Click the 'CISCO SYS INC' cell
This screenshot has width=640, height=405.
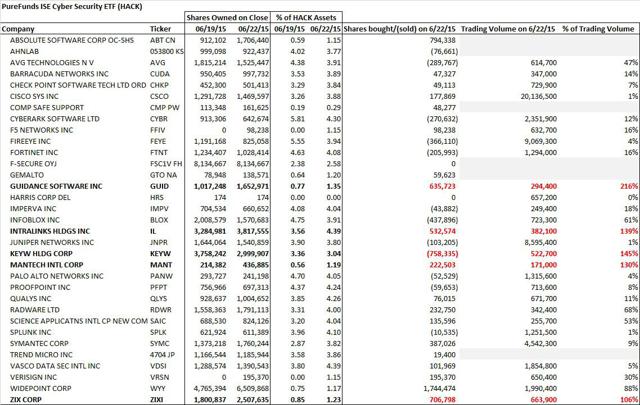[34, 96]
